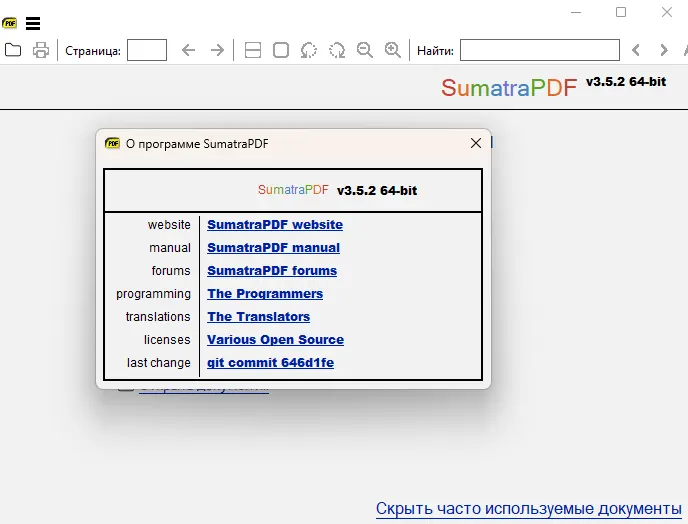Click the Найти search field

pos(540,50)
